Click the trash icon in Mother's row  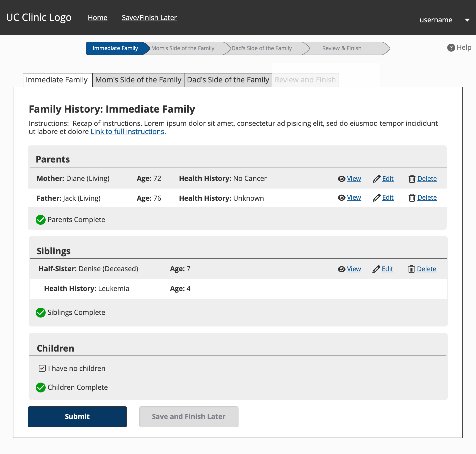412,179
